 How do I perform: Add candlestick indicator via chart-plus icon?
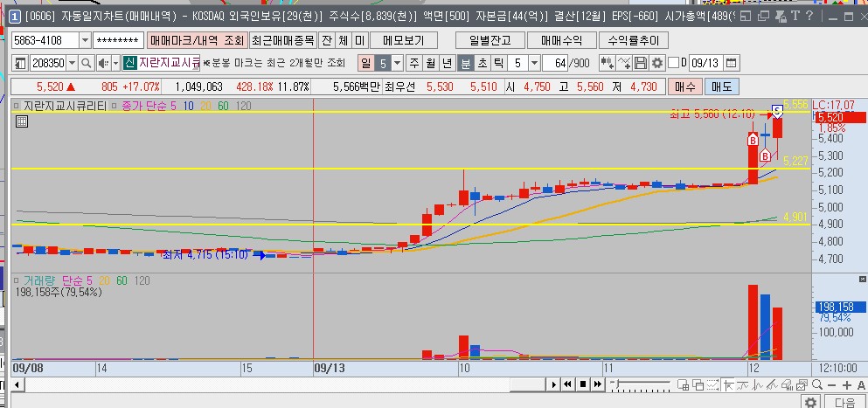click(x=608, y=63)
